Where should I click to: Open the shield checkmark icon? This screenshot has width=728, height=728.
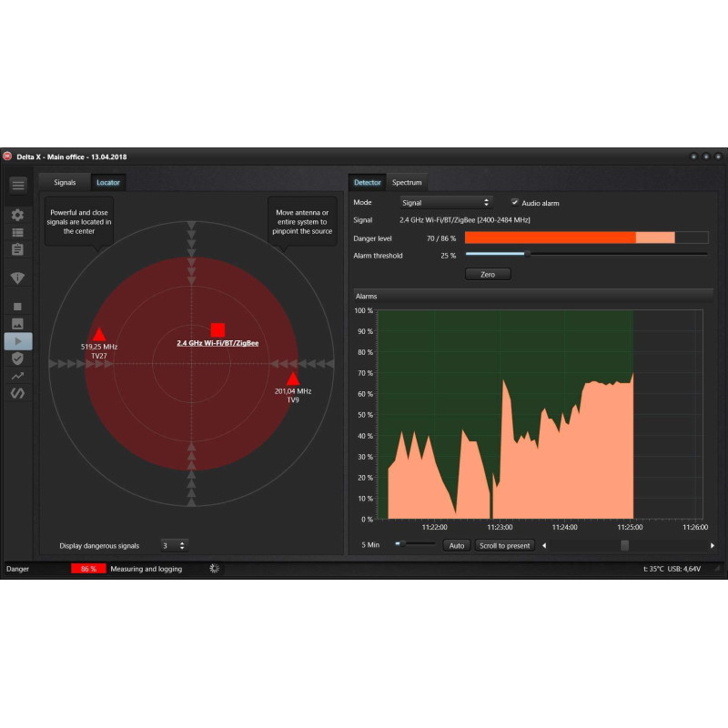[17, 359]
